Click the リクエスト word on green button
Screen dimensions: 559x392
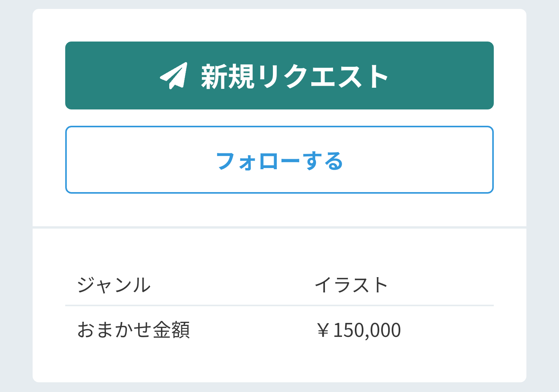323,76
